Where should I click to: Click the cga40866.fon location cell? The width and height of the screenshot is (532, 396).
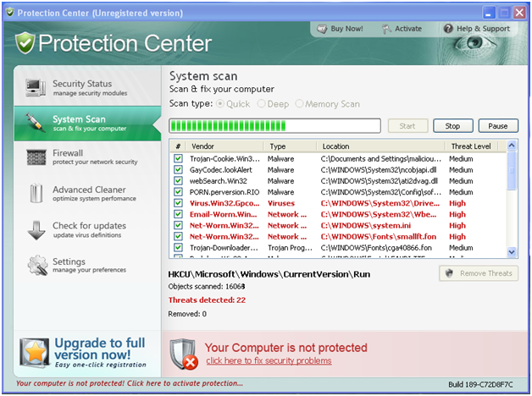[x=376, y=248]
